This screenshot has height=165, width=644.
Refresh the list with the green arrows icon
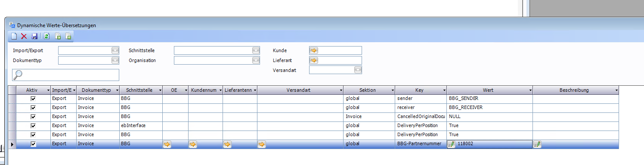(x=46, y=37)
